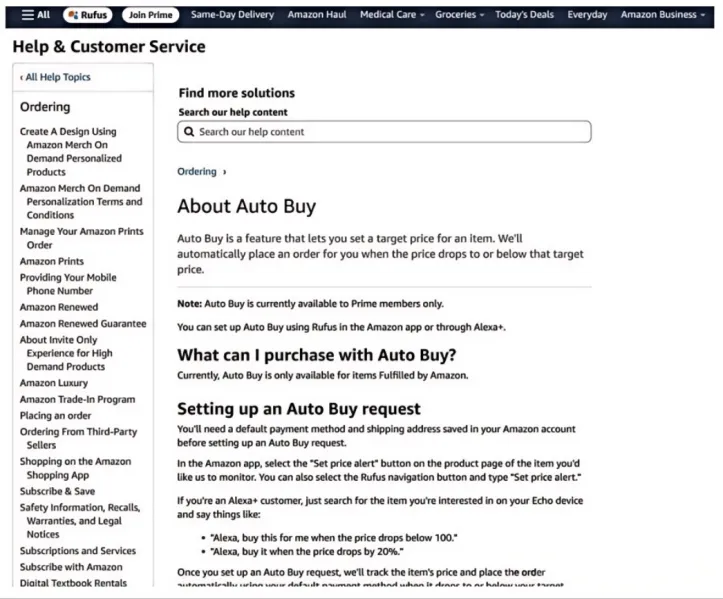
Task: Open Manage Your Amazon Prints Order
Action: [82, 238]
